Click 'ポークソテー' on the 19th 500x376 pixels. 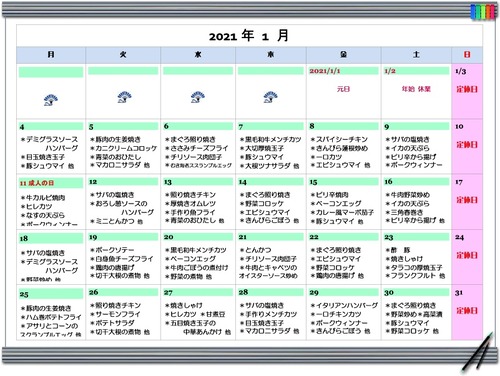[115, 250]
